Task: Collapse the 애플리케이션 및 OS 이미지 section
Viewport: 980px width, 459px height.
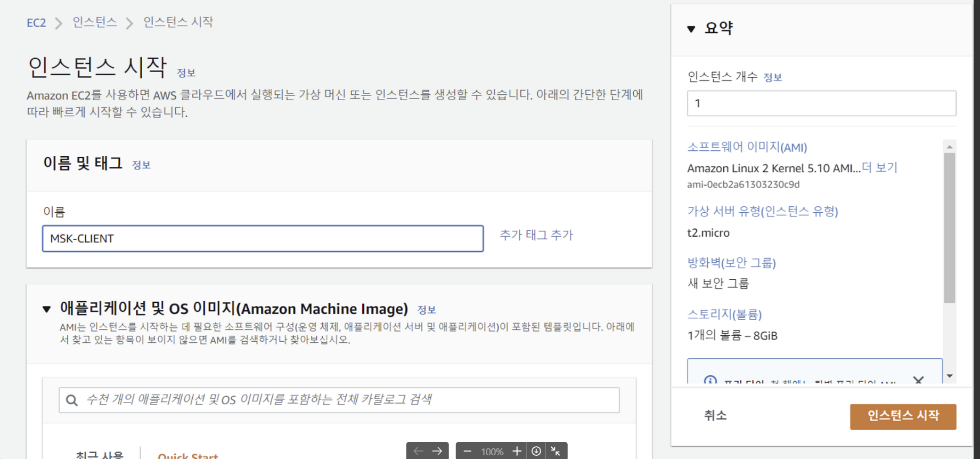Action: point(47,309)
